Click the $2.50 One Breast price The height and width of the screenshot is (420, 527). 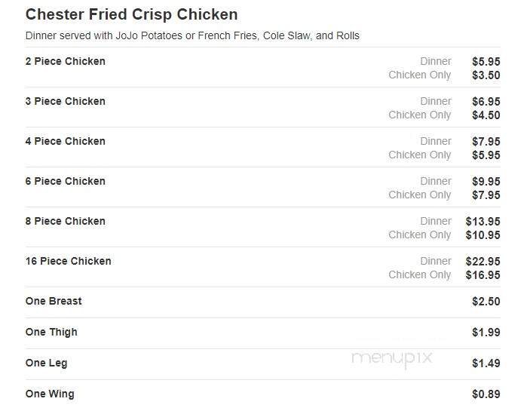(486, 302)
